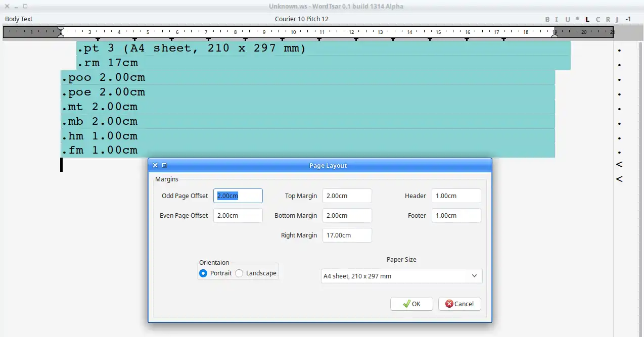Select Landscape orientation
Image resolution: width=644 pixels, height=337 pixels.
click(239, 273)
